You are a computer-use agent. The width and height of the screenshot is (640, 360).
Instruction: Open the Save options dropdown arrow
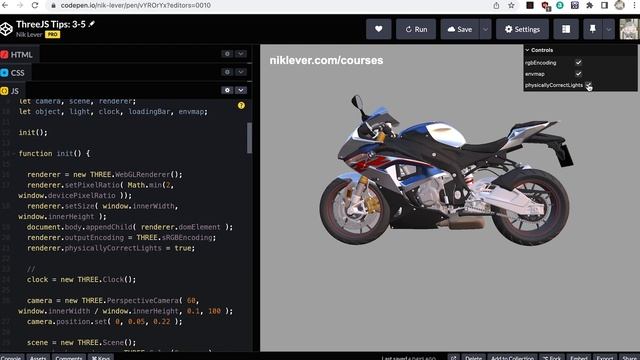click(x=485, y=29)
